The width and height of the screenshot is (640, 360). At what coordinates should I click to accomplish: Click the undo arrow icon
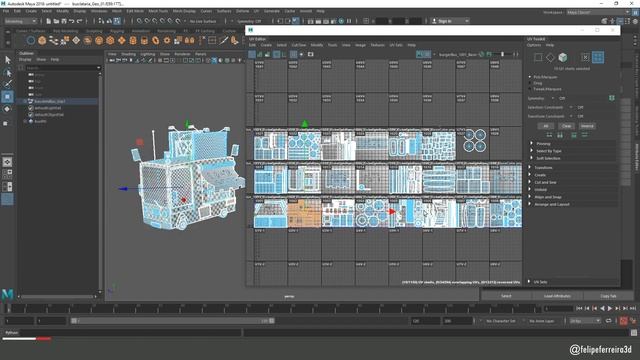click(x=72, y=21)
